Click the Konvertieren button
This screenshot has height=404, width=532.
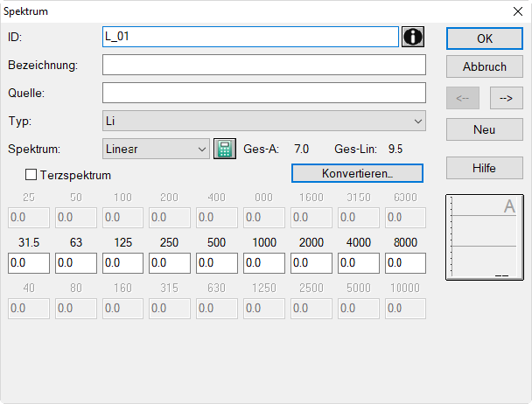coord(357,173)
